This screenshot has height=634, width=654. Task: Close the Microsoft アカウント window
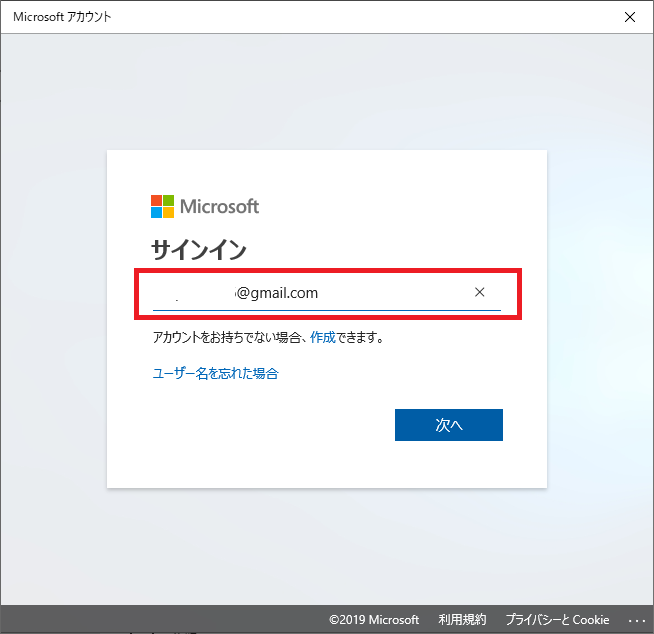click(x=629, y=17)
